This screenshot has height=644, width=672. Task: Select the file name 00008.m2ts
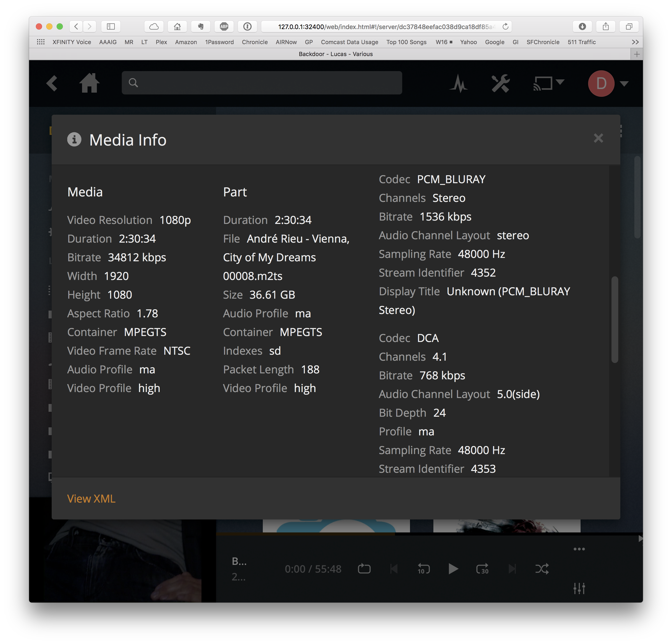coord(253,276)
